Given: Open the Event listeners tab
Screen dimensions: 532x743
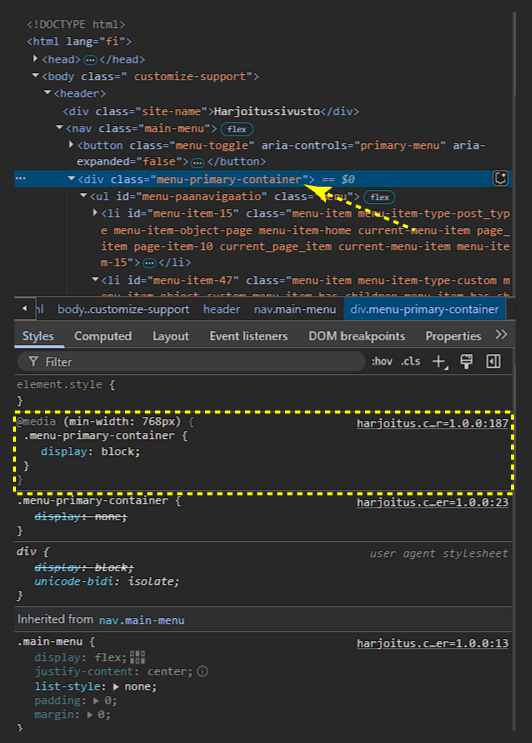Looking at the screenshot, I should (x=248, y=336).
